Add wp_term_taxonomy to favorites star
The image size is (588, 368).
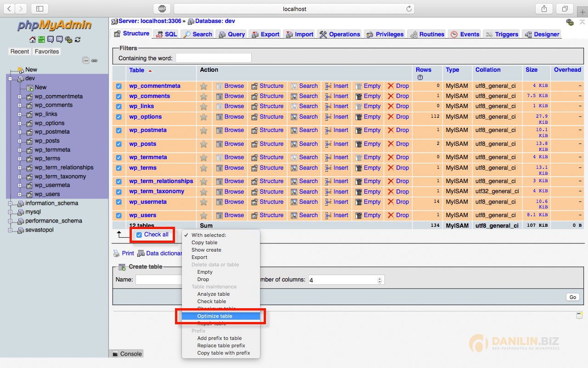click(x=204, y=191)
